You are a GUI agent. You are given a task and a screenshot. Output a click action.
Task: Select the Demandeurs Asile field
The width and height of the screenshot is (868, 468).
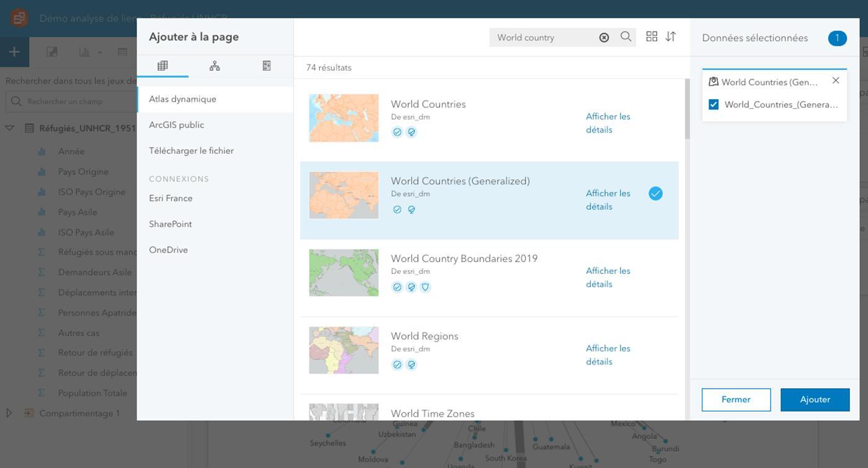(x=95, y=272)
